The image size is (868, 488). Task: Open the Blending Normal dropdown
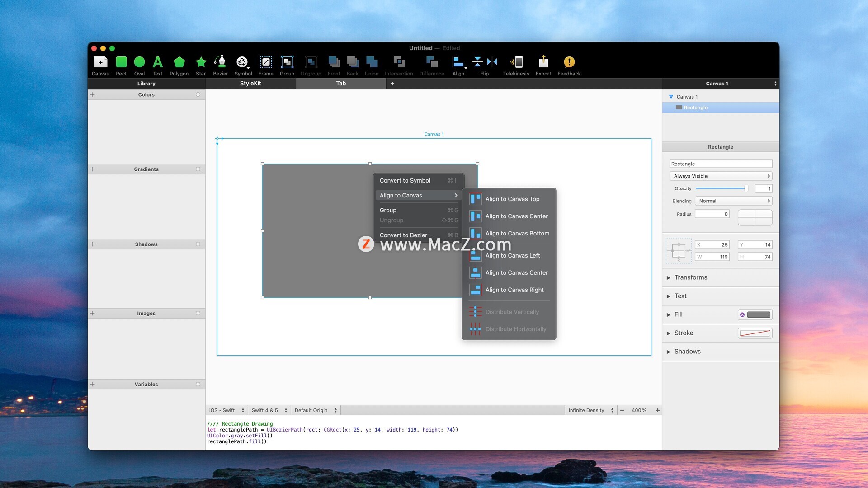(733, 201)
